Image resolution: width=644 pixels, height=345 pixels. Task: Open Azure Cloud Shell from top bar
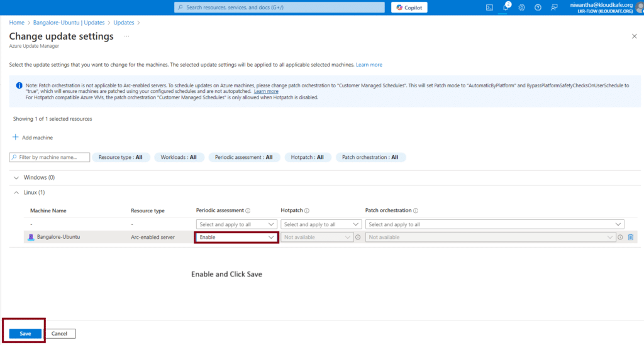489,8
